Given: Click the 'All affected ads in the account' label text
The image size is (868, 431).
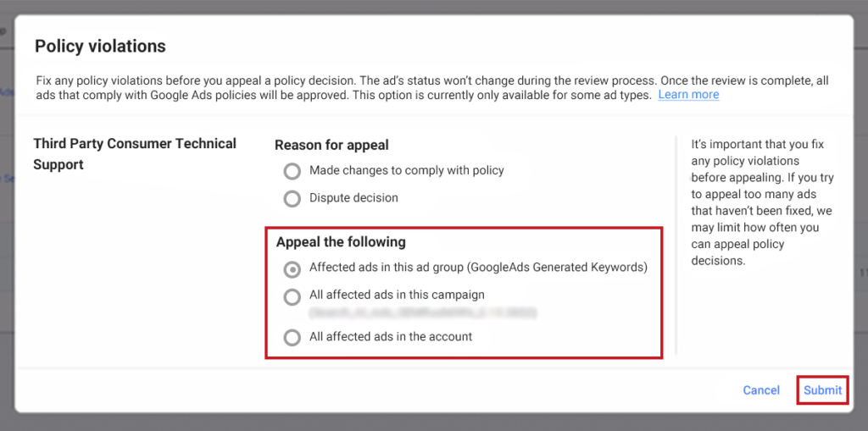Looking at the screenshot, I should coord(391,336).
